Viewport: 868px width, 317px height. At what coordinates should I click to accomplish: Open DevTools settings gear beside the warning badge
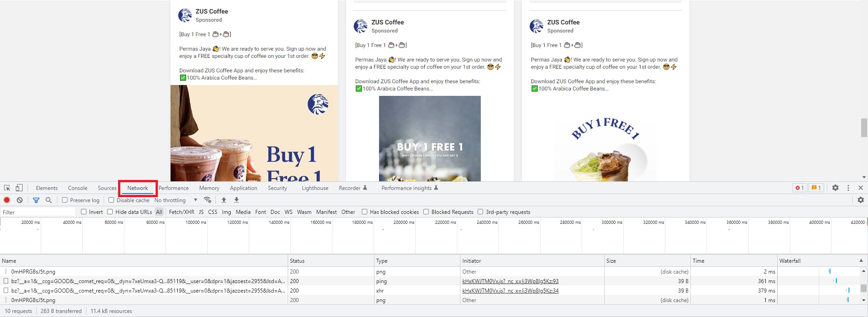(x=835, y=188)
